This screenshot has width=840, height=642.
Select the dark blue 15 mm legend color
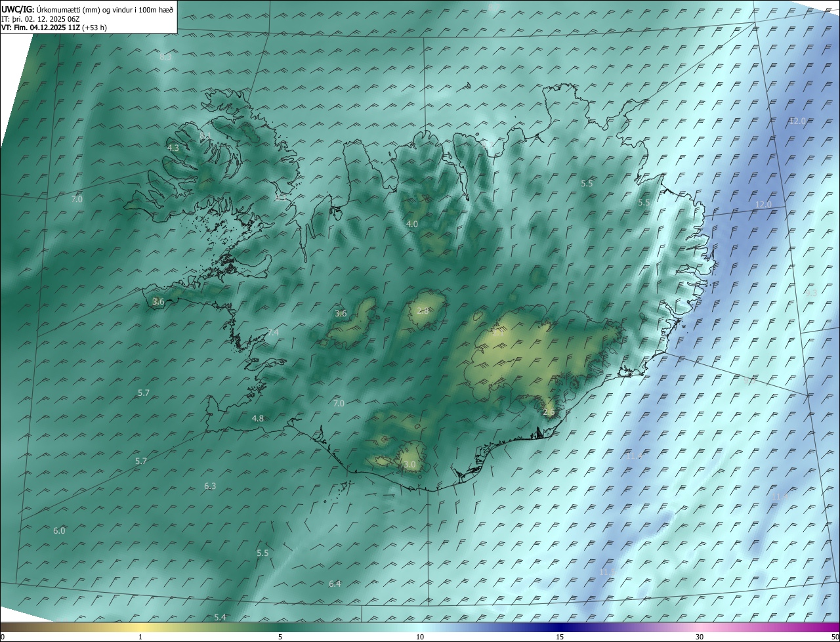tap(560, 628)
